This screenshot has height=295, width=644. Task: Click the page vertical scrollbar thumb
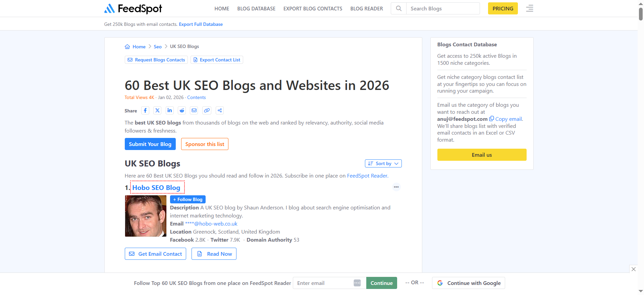click(641, 13)
